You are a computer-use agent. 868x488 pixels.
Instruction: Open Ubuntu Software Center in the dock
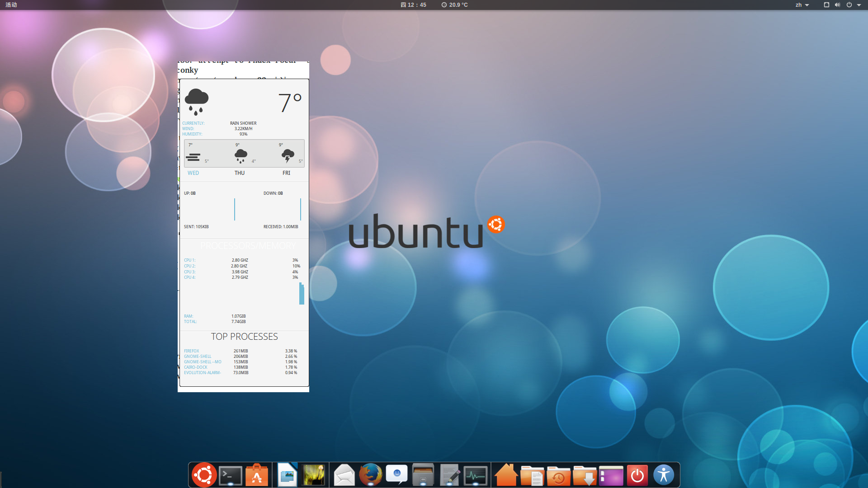pos(257,475)
